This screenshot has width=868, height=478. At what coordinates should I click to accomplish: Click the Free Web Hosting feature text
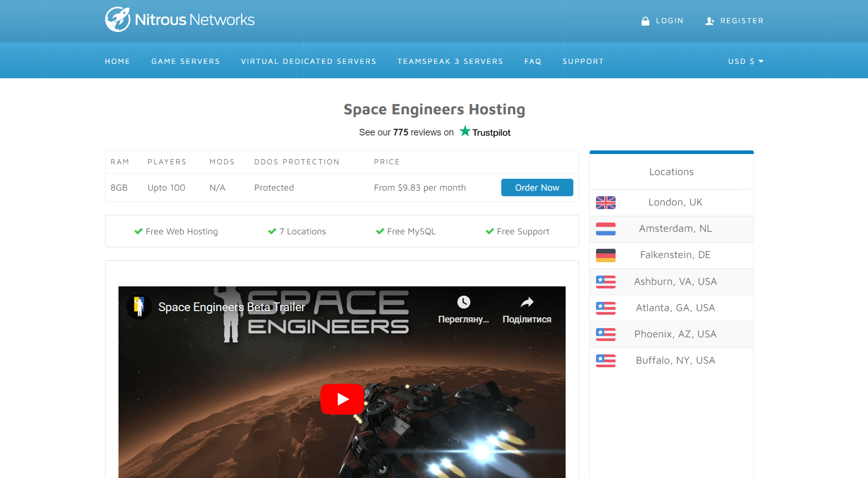pos(182,232)
